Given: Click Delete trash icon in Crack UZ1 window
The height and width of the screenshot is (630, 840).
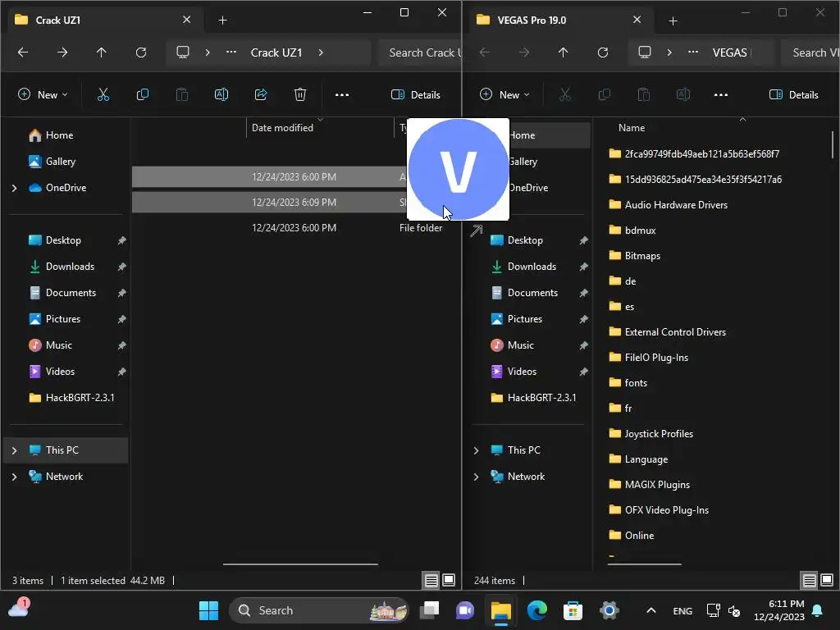Looking at the screenshot, I should [x=300, y=95].
